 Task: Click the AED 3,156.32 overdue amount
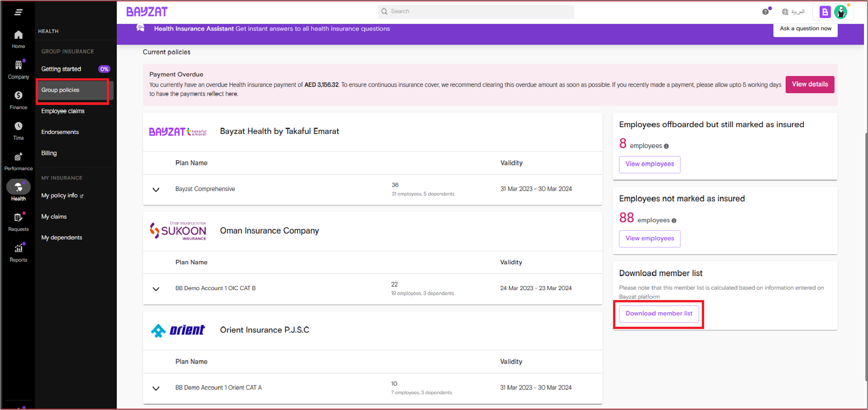(321, 85)
